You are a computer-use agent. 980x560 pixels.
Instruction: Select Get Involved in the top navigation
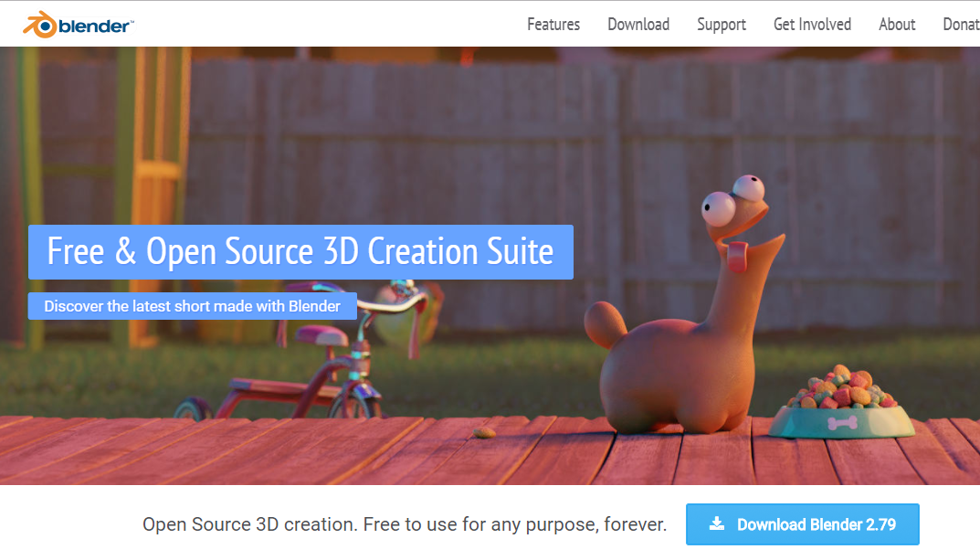tap(812, 25)
